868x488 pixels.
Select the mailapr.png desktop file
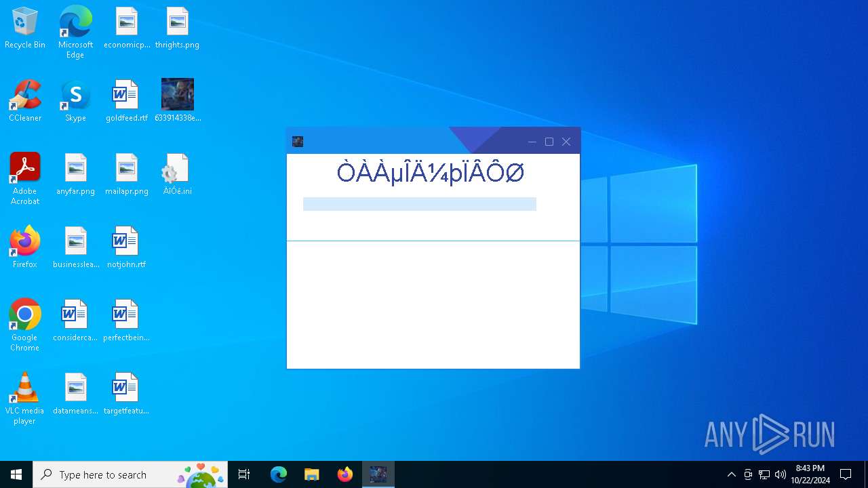127,174
